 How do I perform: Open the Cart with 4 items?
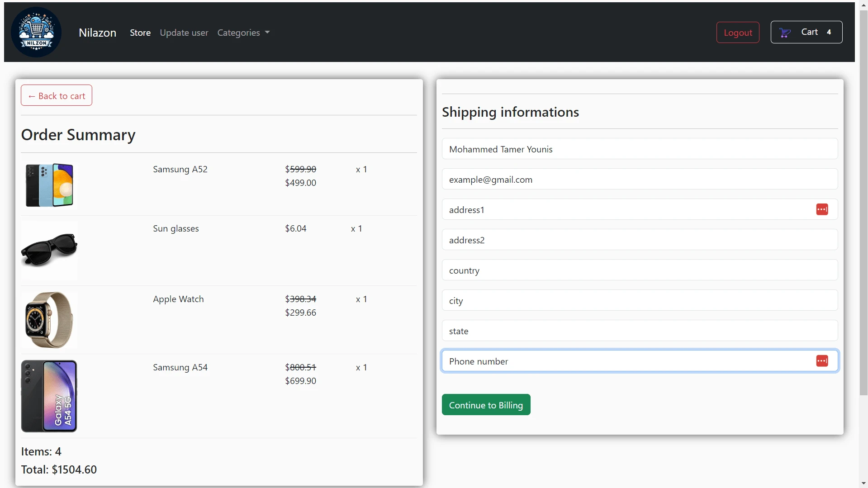[x=806, y=32]
